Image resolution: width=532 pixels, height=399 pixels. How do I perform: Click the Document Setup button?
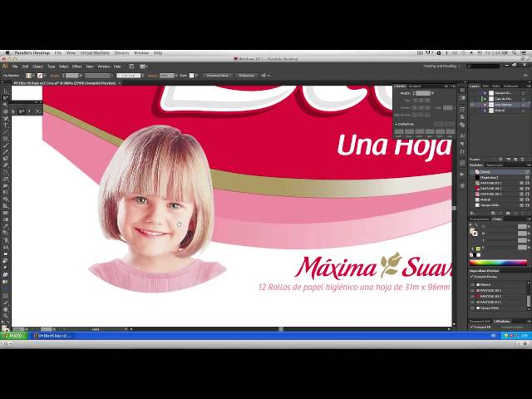click(x=218, y=76)
